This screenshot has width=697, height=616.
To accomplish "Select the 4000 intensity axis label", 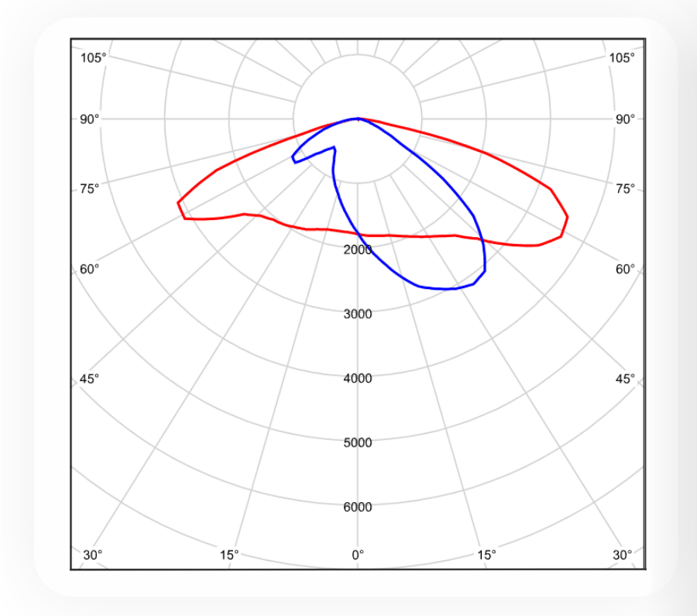I will pos(358,378).
